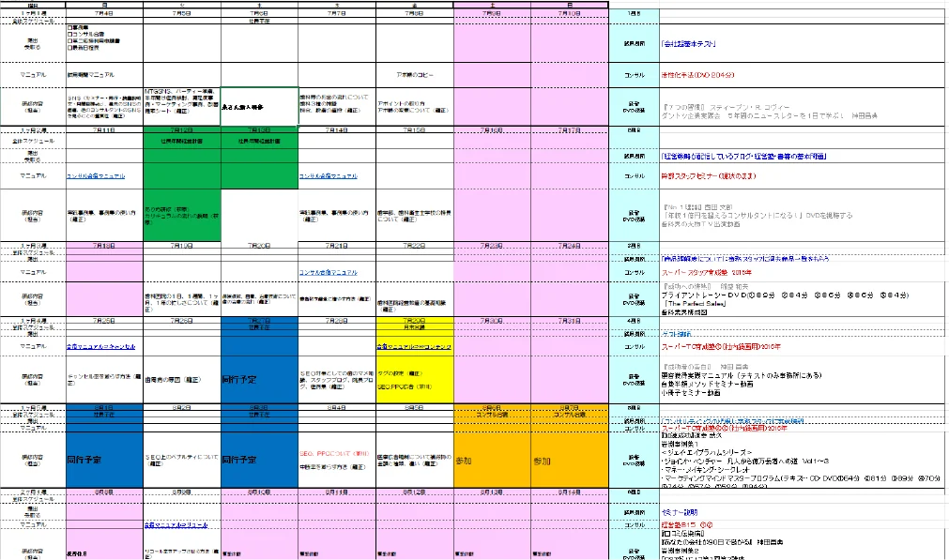Select the アポ帳のコピー cell under 7月8日
The width and height of the screenshot is (949, 560).
click(x=414, y=75)
